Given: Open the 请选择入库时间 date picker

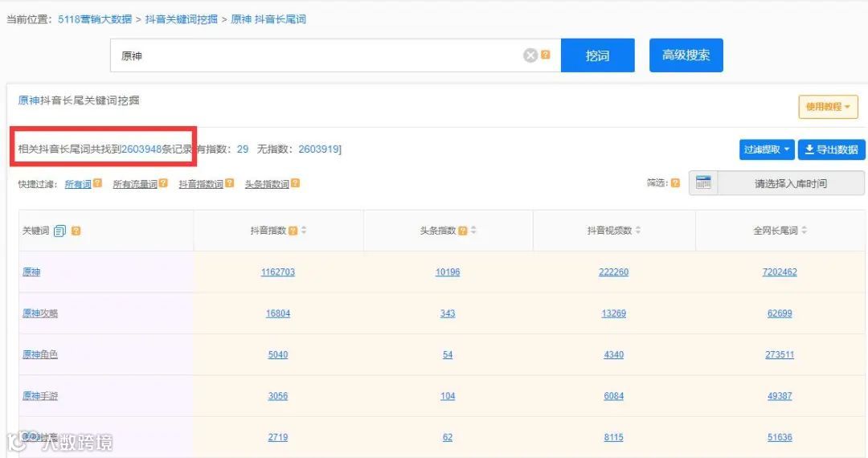Looking at the screenshot, I should pyautogui.click(x=791, y=183).
